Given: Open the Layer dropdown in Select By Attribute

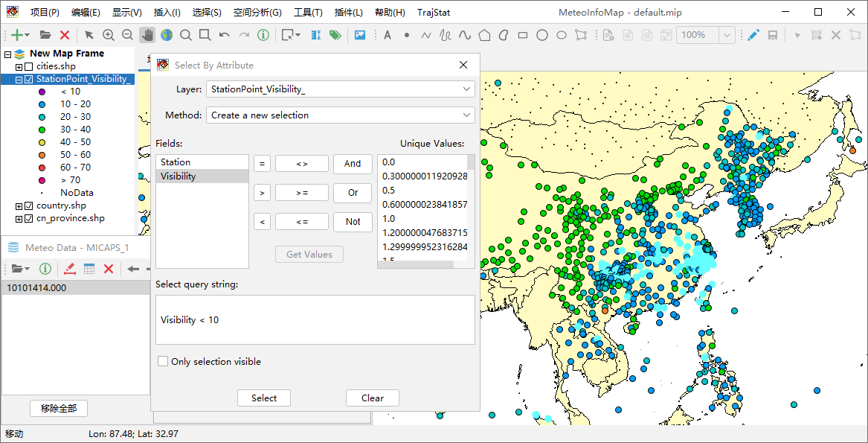Looking at the screenshot, I should pyautogui.click(x=340, y=89).
